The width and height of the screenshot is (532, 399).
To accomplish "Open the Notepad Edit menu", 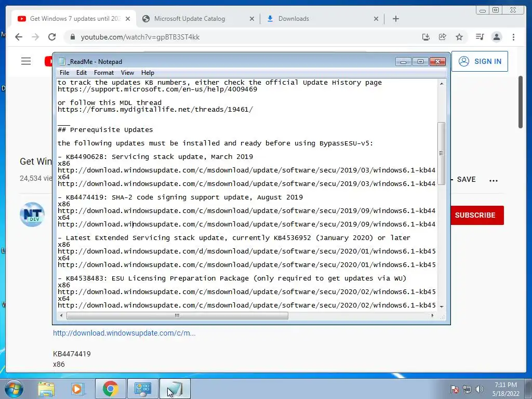I will 82,73.
